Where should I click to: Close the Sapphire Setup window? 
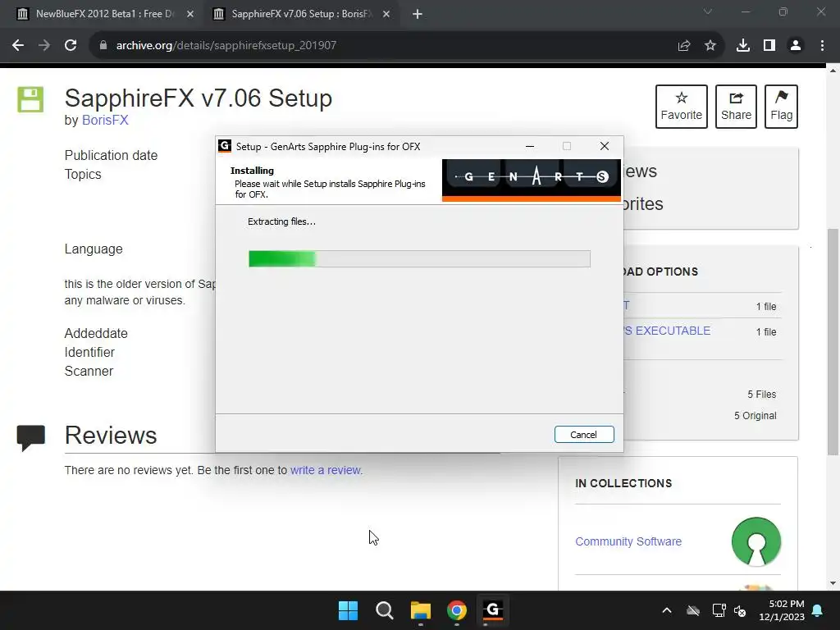(605, 146)
